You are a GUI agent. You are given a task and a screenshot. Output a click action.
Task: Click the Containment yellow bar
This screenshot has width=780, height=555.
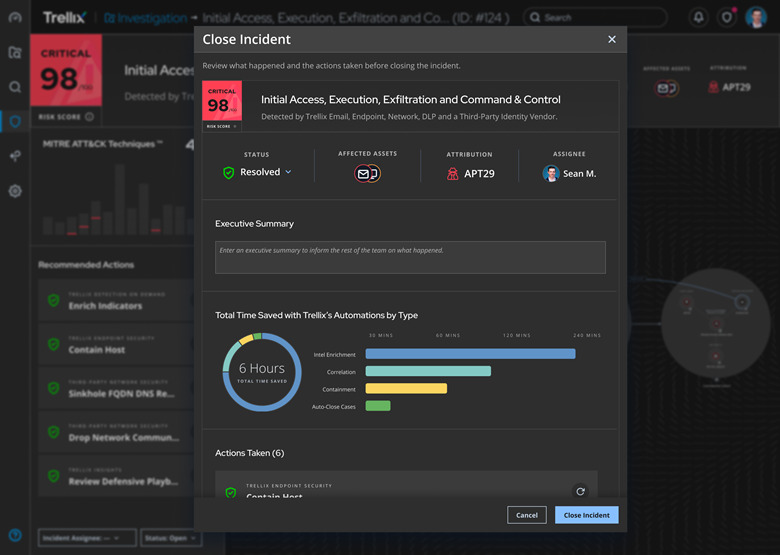(406, 388)
